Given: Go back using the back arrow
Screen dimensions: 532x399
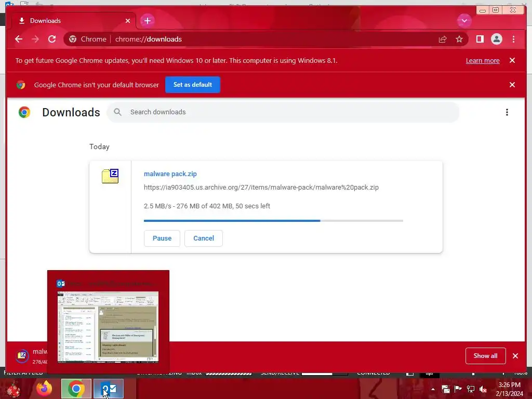Looking at the screenshot, I should 19,39.
